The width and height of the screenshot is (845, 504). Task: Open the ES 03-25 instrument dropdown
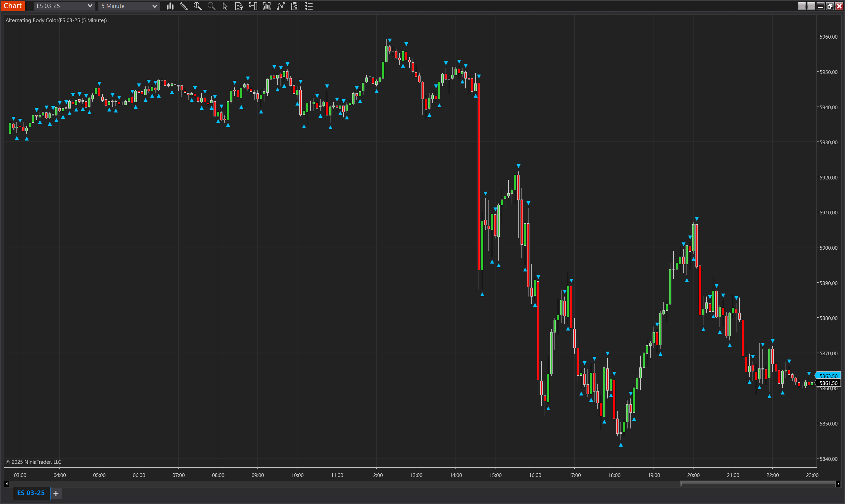pyautogui.click(x=64, y=6)
